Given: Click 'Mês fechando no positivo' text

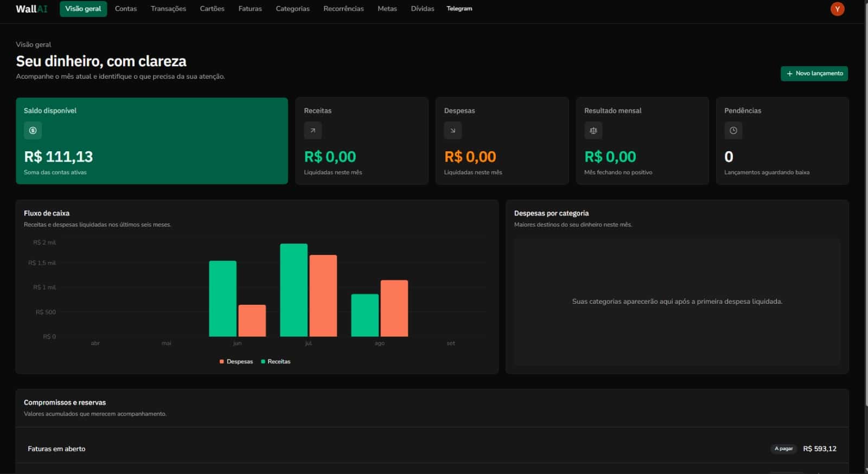Looking at the screenshot, I should coord(618,172).
